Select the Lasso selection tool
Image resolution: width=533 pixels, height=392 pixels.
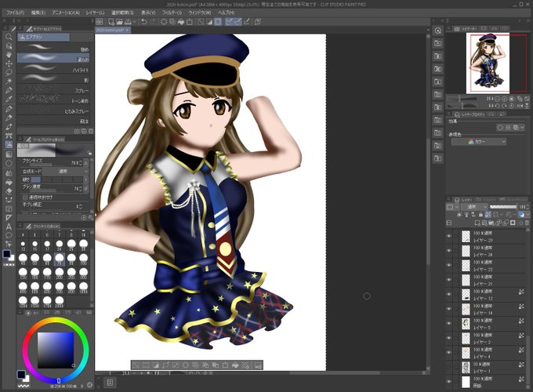[9, 72]
